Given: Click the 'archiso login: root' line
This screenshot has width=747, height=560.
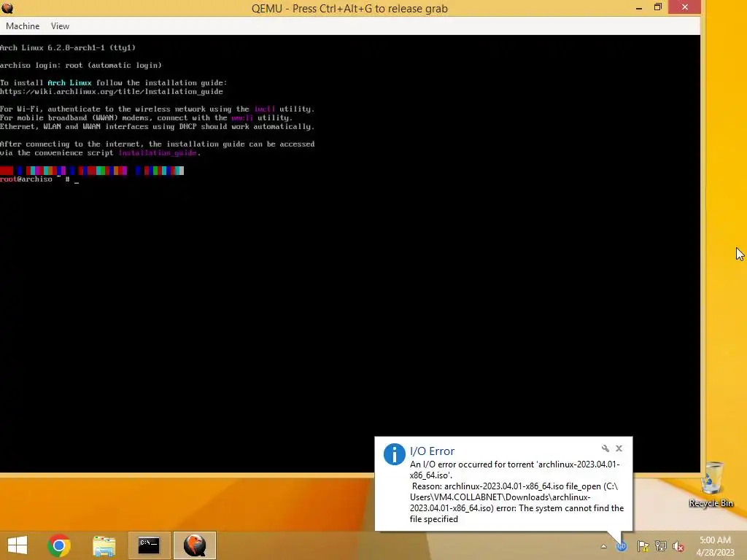Looking at the screenshot, I should point(81,65).
